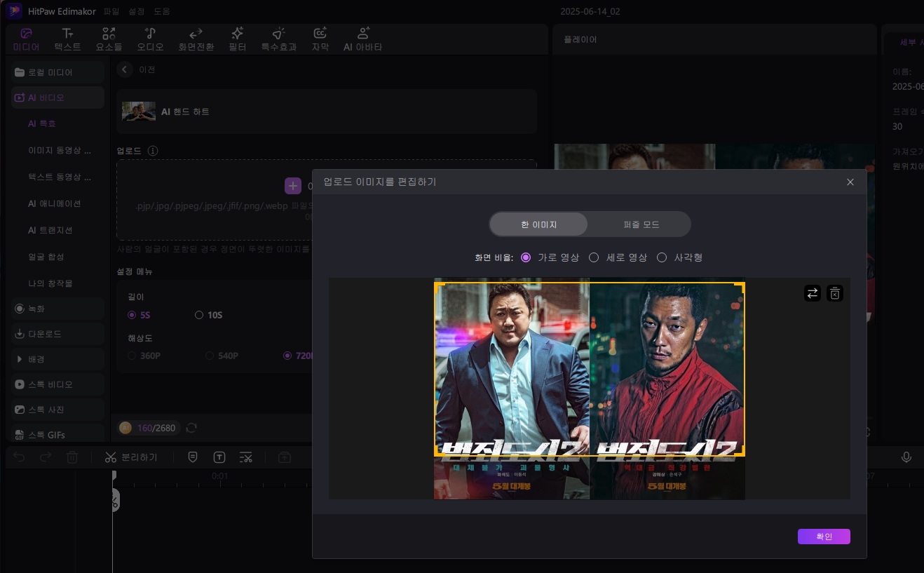Confirm with the purple 확인 button
Viewport: 924px width, 573px height.
pos(824,537)
